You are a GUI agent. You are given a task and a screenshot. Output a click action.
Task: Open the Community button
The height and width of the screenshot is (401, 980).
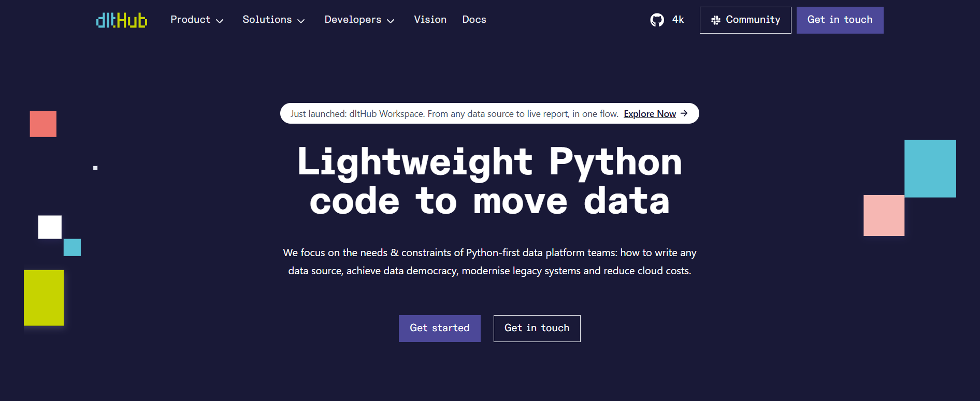pos(745,20)
